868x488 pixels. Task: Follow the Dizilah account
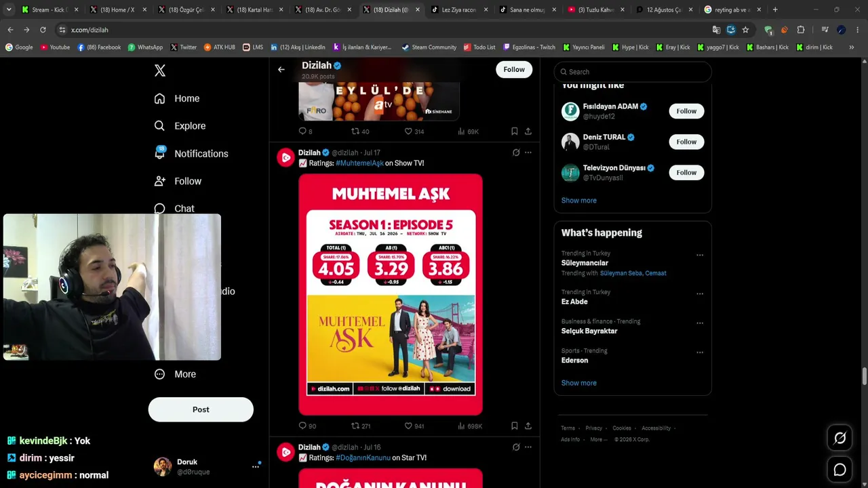514,69
